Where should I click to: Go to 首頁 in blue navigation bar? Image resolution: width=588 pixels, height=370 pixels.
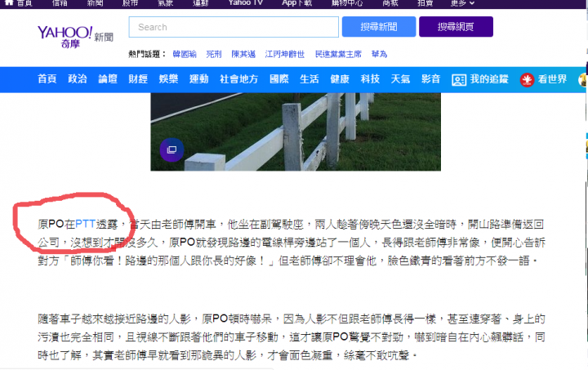pyautogui.click(x=47, y=79)
